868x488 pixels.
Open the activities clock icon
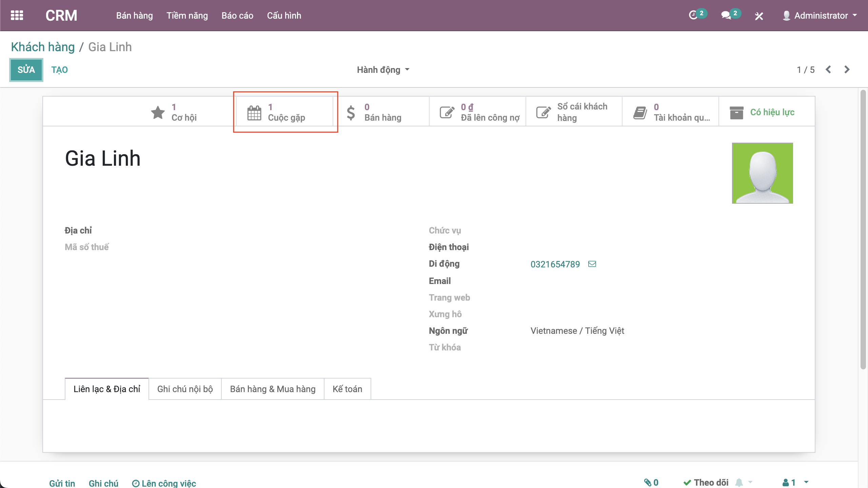[x=693, y=15]
